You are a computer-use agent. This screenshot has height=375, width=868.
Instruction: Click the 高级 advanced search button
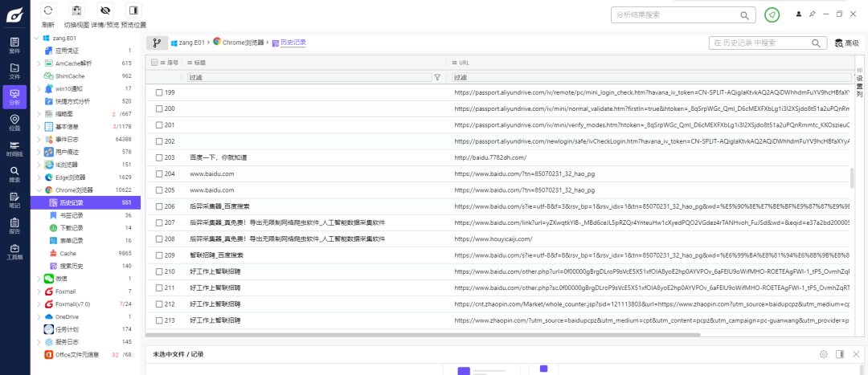pos(847,43)
